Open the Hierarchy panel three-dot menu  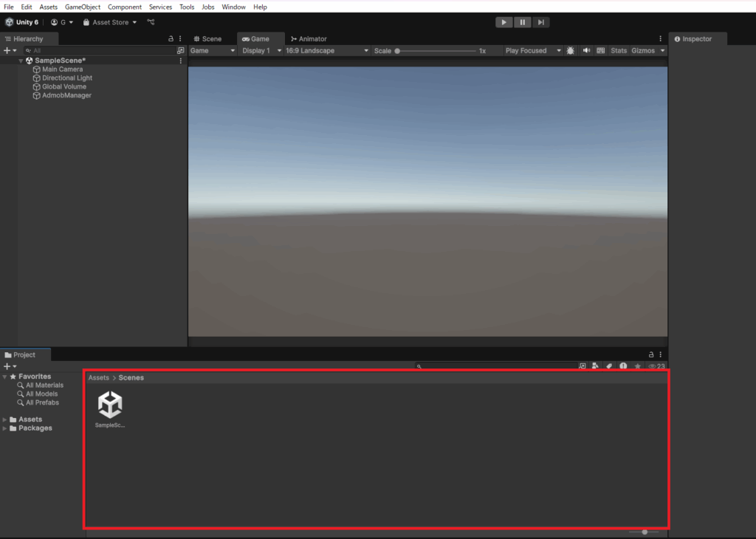(180, 38)
